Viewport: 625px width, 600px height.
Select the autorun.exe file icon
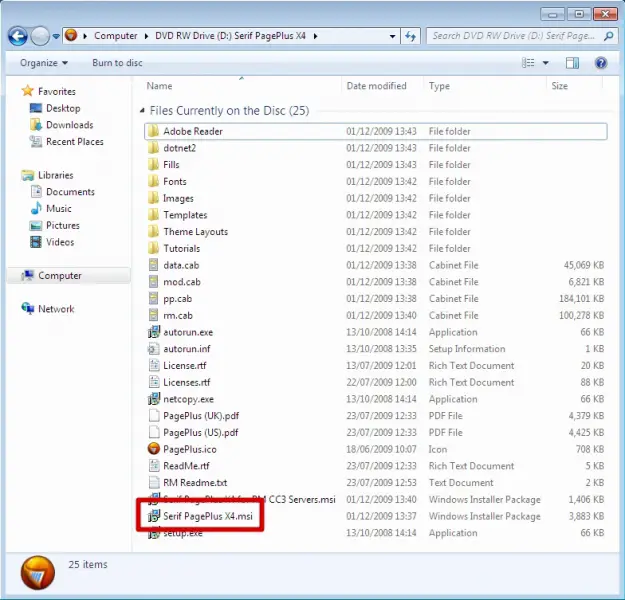154,332
